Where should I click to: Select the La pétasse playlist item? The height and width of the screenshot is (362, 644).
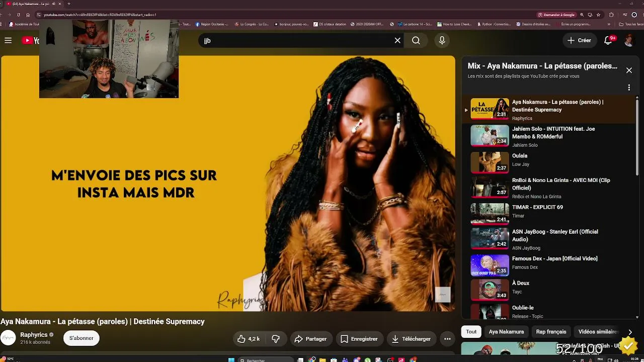tap(548, 110)
